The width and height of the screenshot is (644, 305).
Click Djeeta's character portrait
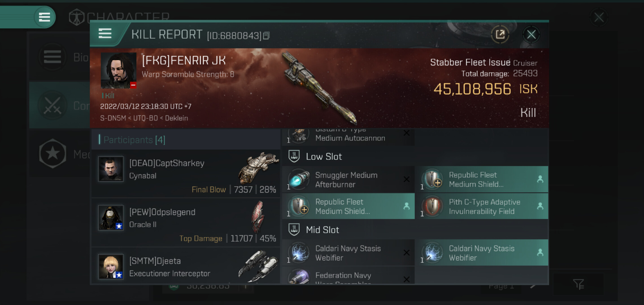click(x=111, y=266)
